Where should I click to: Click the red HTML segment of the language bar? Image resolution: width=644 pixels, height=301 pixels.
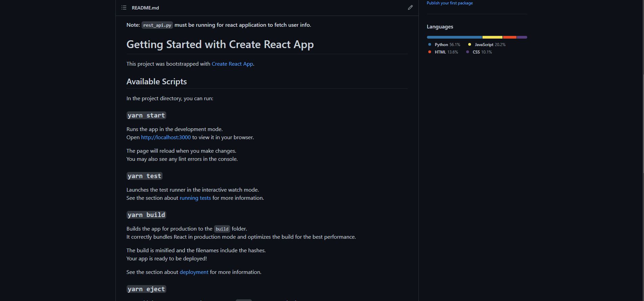coord(510,37)
